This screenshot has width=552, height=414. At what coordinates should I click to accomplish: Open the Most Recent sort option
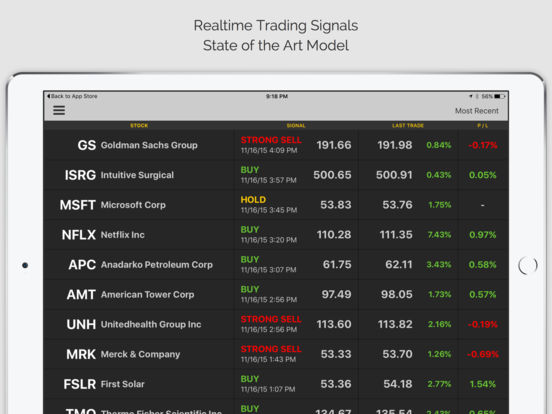477,111
